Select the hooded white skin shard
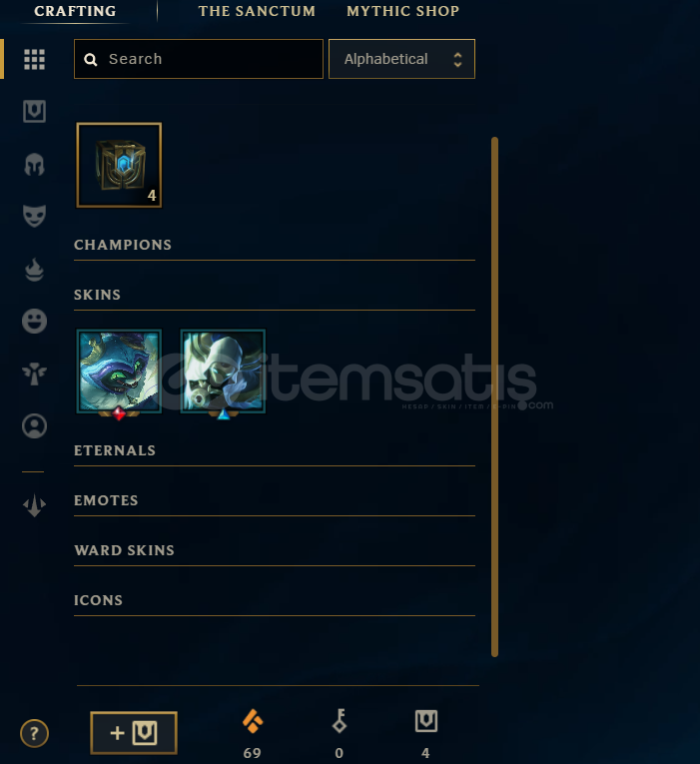 223,373
